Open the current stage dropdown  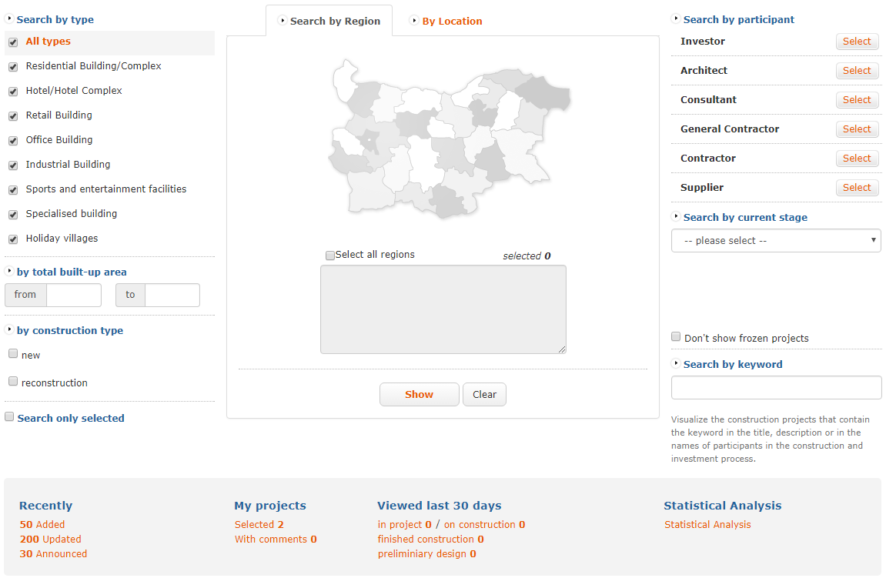(x=776, y=240)
